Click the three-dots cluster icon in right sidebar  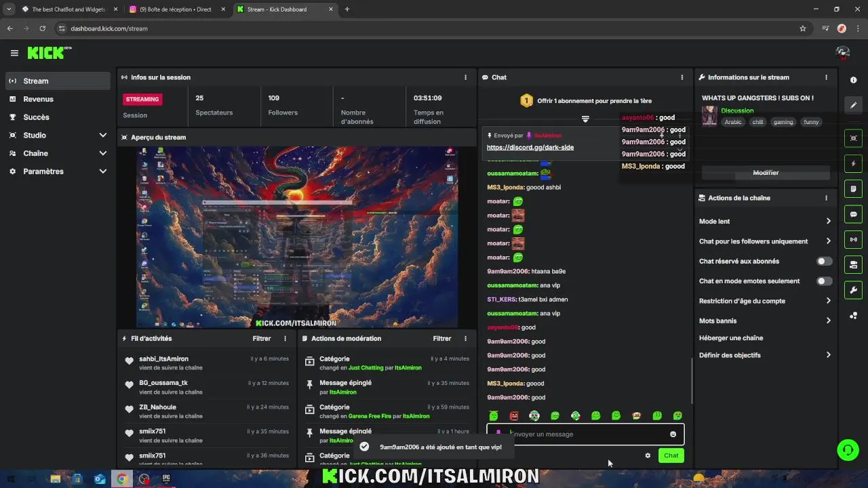coord(853,315)
